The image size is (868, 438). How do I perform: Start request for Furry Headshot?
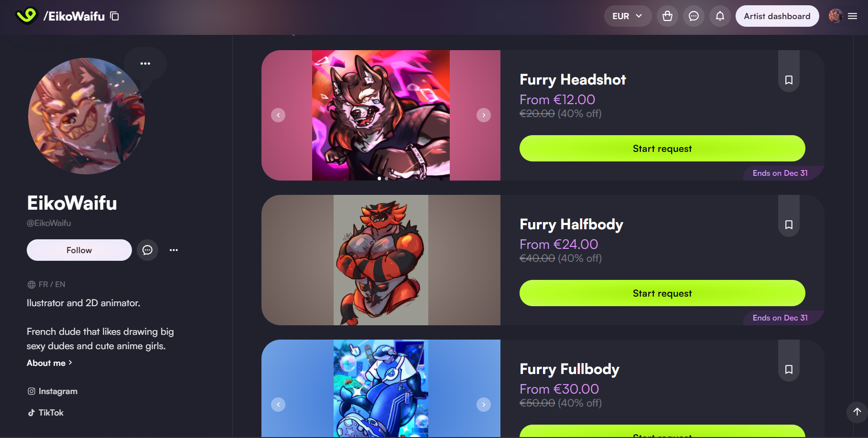coord(662,149)
